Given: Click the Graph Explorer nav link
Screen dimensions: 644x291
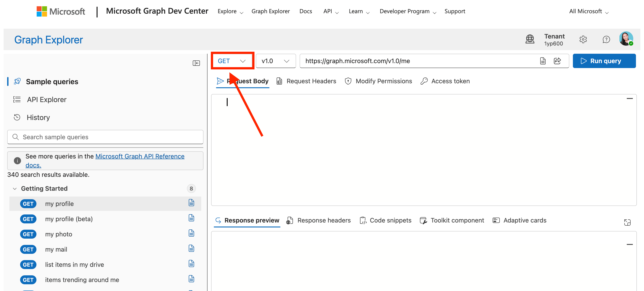Looking at the screenshot, I should coord(271,11).
